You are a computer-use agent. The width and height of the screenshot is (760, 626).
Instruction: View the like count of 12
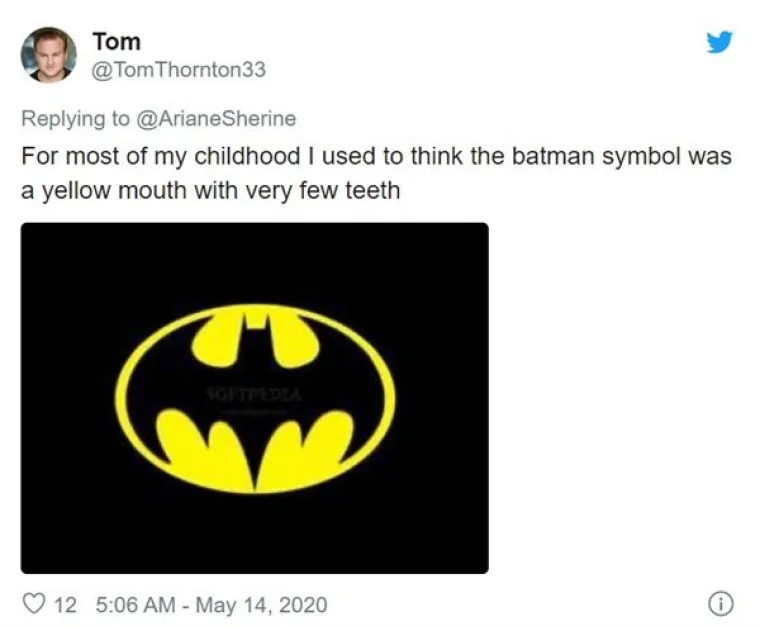[x=65, y=605]
